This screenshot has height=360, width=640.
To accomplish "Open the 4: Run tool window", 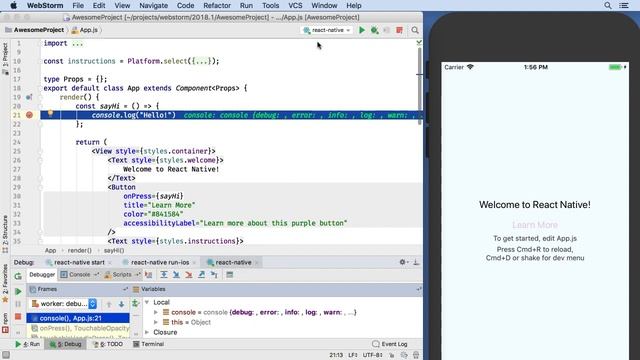I will (28, 344).
